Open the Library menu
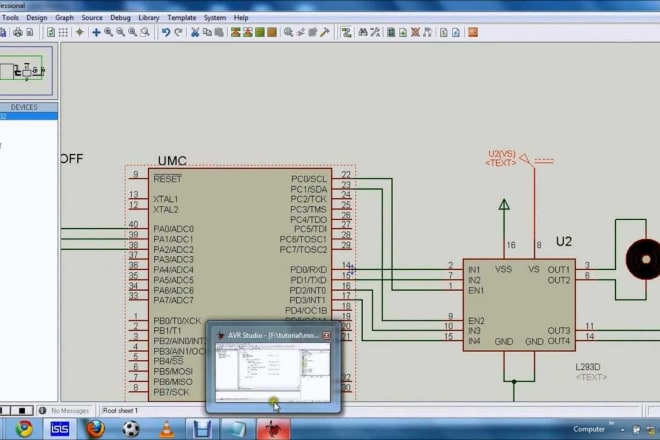 149,18
